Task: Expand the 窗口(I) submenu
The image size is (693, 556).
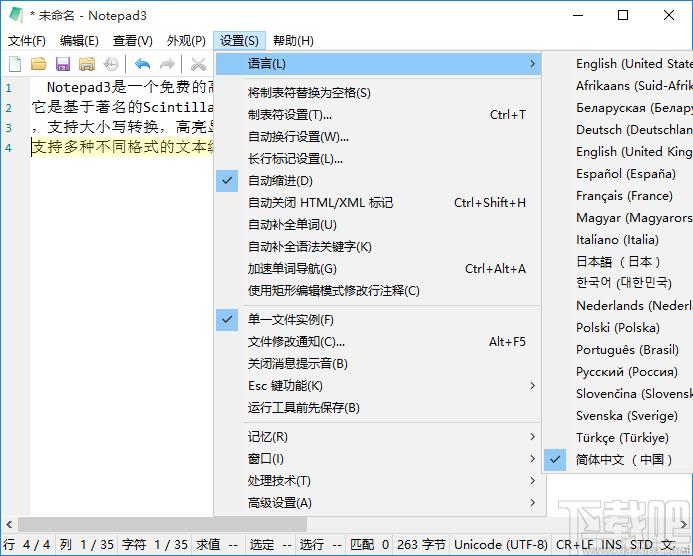Action: point(378,459)
